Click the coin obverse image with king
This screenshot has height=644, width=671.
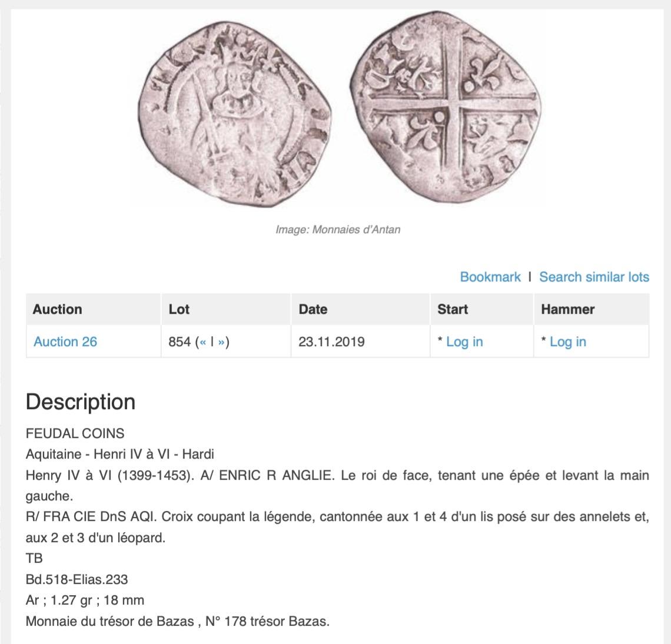[240, 109]
